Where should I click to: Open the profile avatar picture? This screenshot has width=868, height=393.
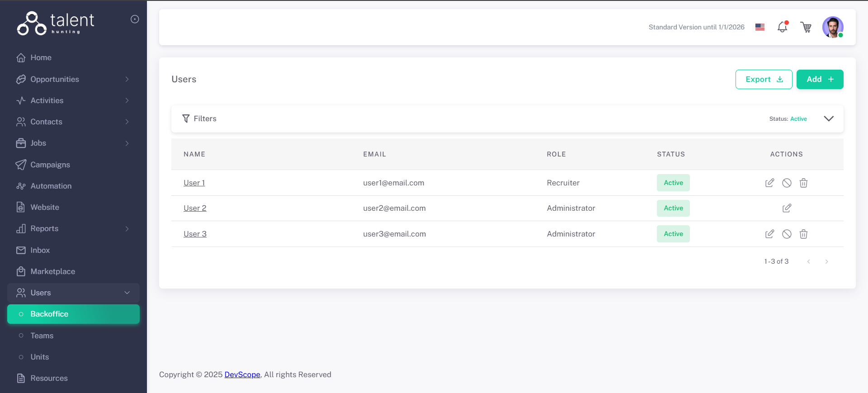tap(832, 27)
